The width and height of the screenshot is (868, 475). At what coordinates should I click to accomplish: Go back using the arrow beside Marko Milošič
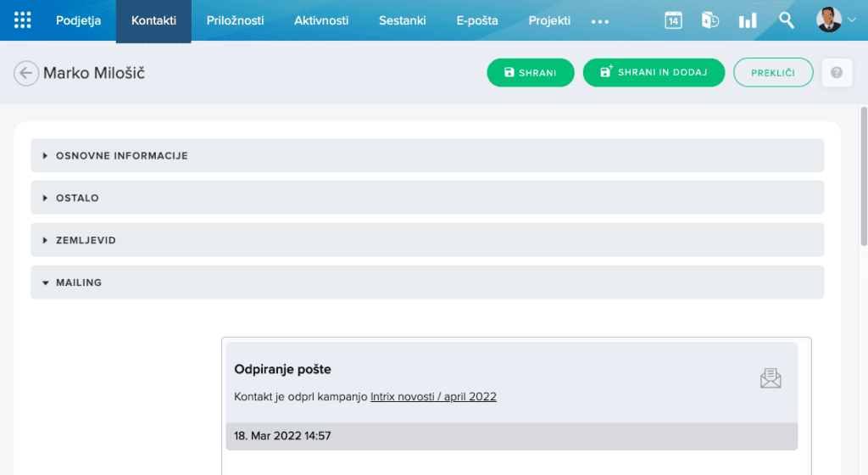25,73
